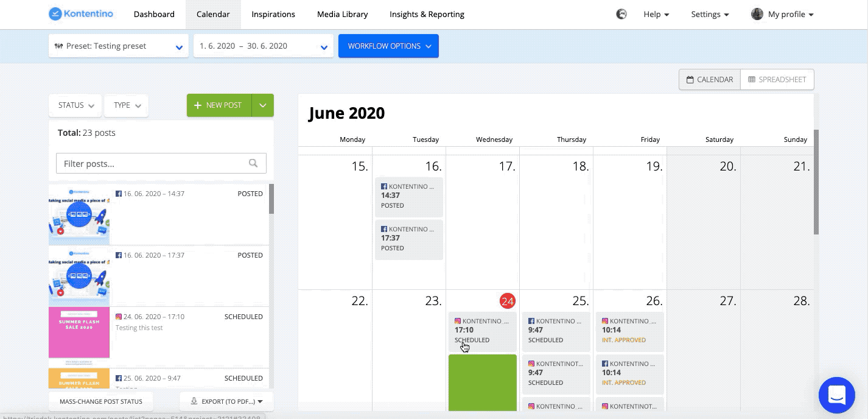Expand the Status filter dropdown
The image size is (868, 419).
(x=75, y=105)
